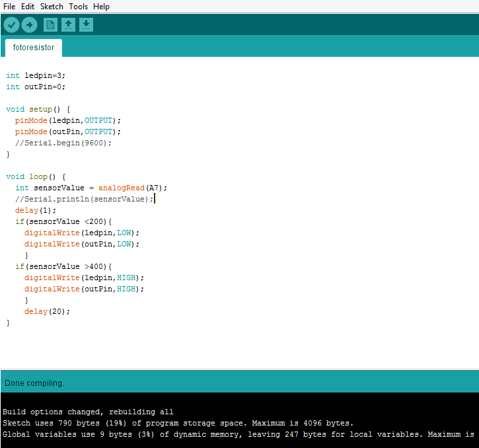Click 'digitalWrite(ledpin,HIGH);' line
This screenshot has height=448, width=479.
tap(84, 278)
